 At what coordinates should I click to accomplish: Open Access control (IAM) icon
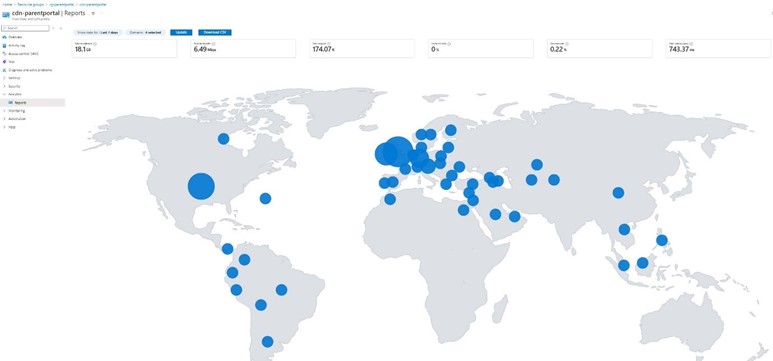coord(4,53)
